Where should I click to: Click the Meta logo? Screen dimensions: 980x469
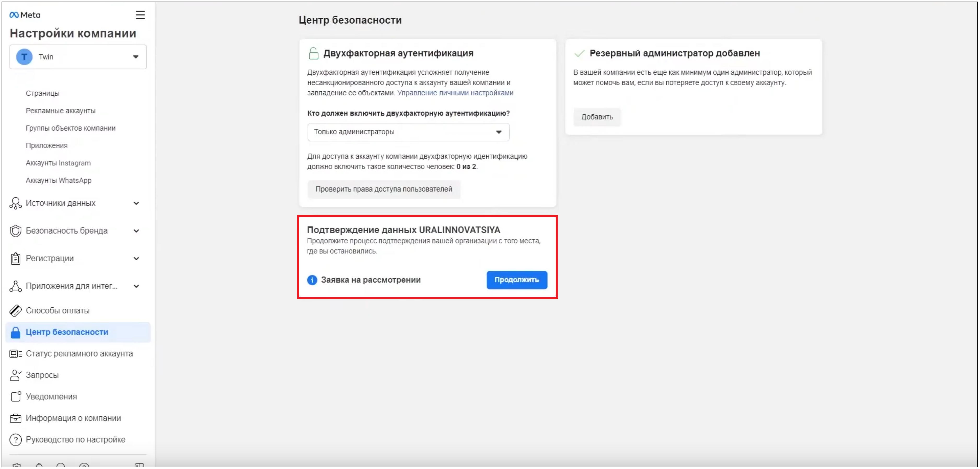(x=25, y=15)
